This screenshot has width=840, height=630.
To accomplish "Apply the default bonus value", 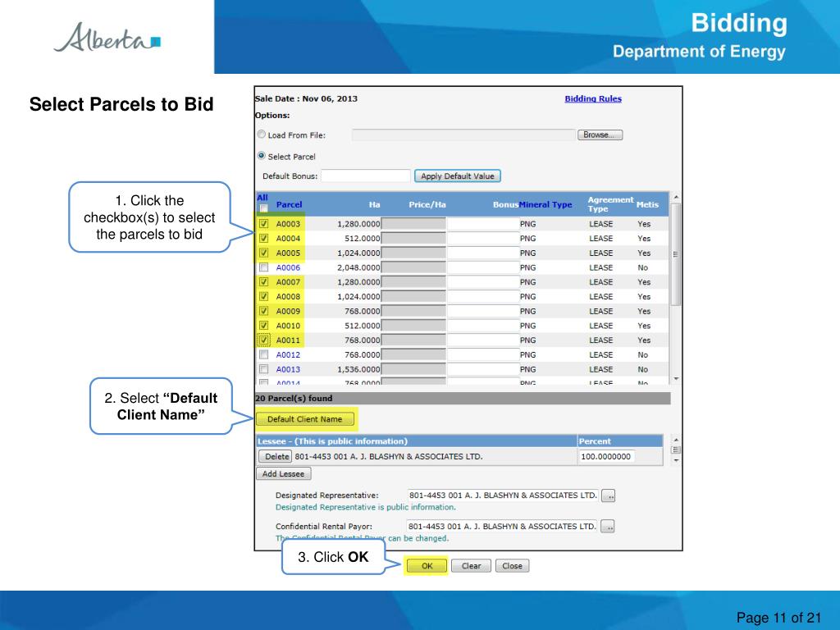I will click(x=458, y=176).
